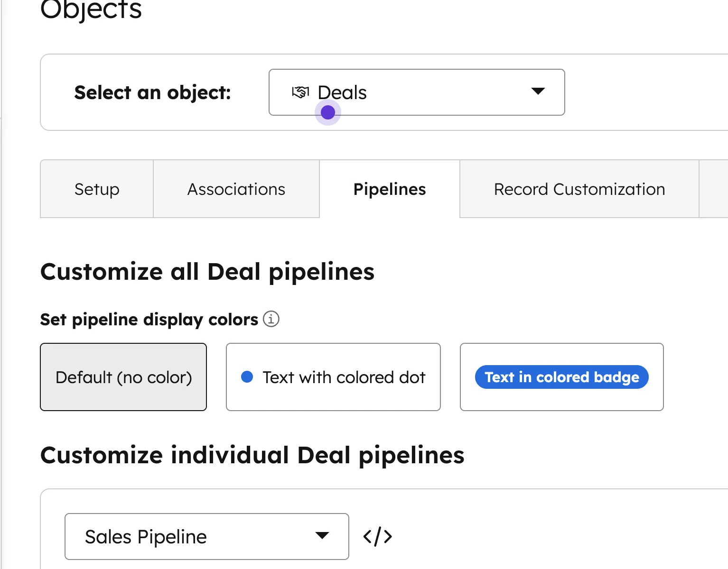Expand the individual pipeline selection list
728x569 pixels.
207,536
